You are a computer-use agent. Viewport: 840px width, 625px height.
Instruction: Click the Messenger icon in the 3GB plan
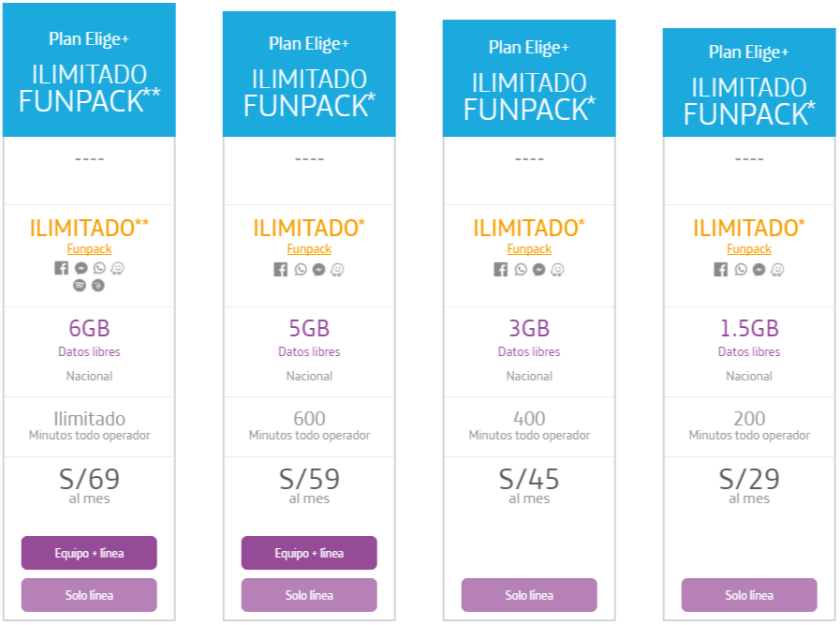(538, 270)
